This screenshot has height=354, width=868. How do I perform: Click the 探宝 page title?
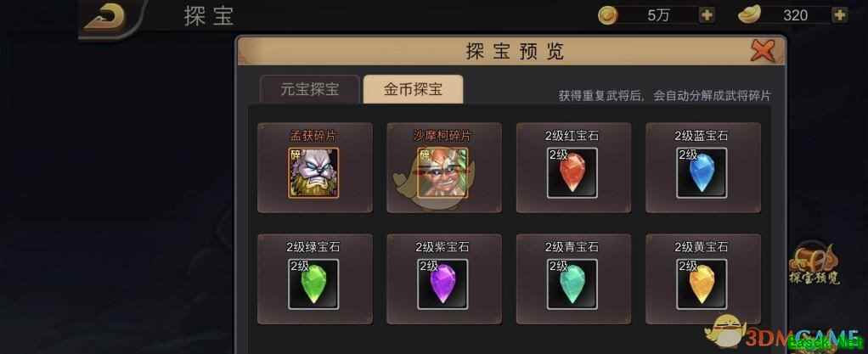(x=209, y=17)
